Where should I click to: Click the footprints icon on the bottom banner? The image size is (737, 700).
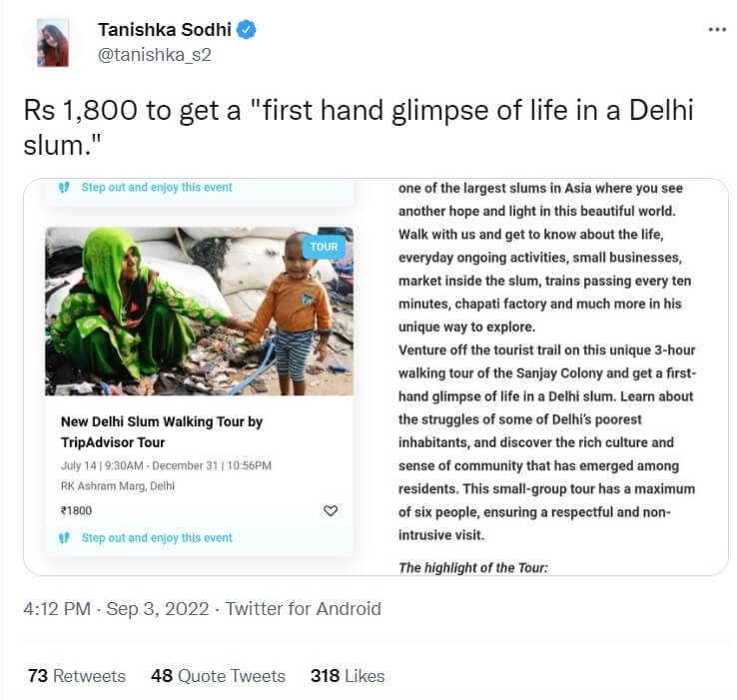[x=64, y=537]
